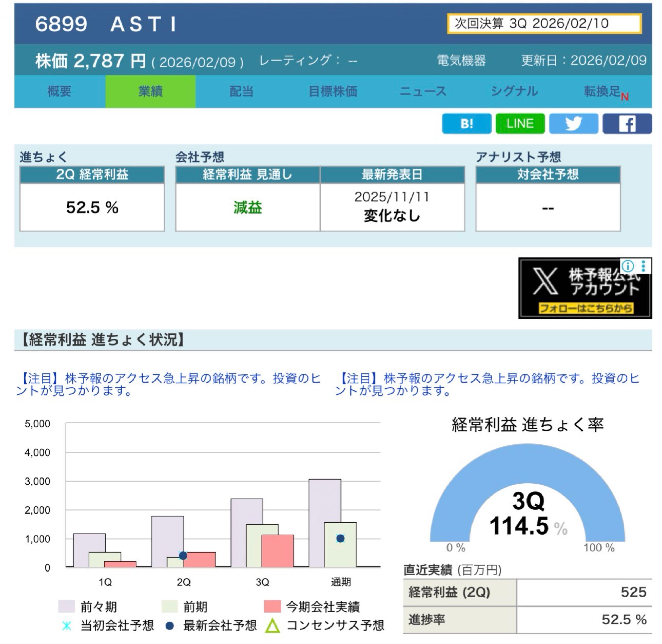The image size is (662, 644).
Task: Click the 前々期 legend color swatch
Action: point(67,606)
